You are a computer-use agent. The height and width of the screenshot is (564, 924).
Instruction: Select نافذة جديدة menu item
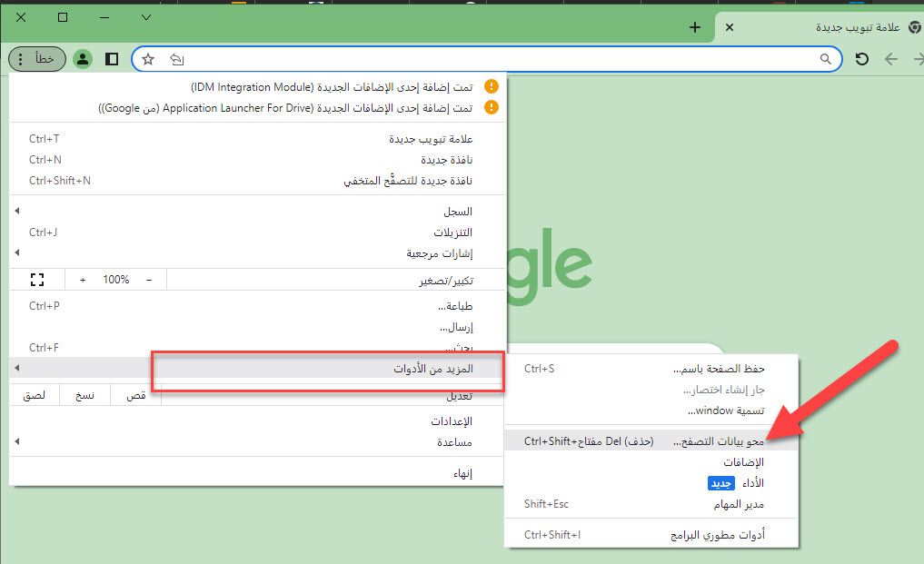[x=257, y=160]
